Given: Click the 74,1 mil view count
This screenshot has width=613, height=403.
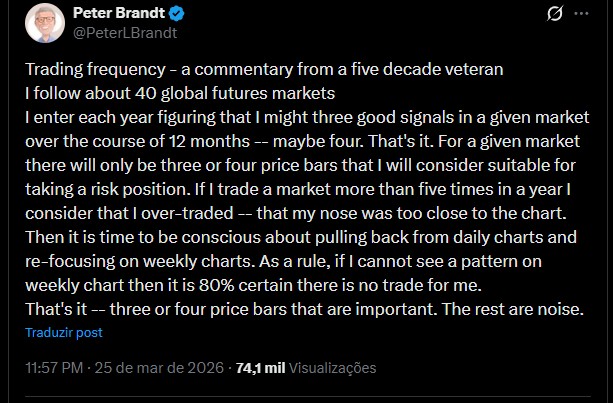Looking at the screenshot, I should pos(259,367).
